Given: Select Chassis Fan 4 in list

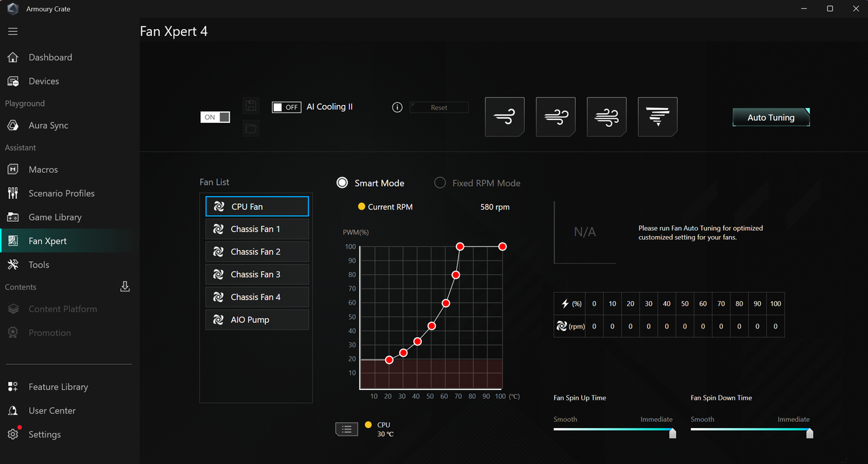Looking at the screenshot, I should point(257,297).
